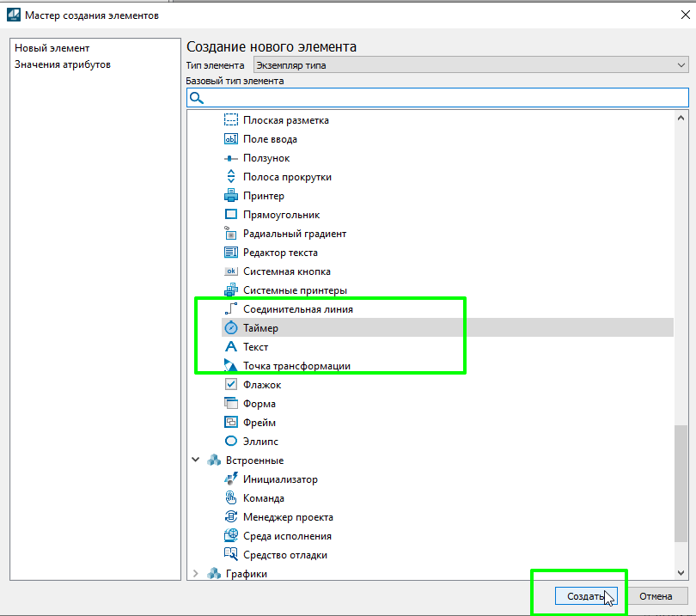Select the Timer (Таймер) icon
This screenshot has height=616, width=696.
click(x=230, y=328)
